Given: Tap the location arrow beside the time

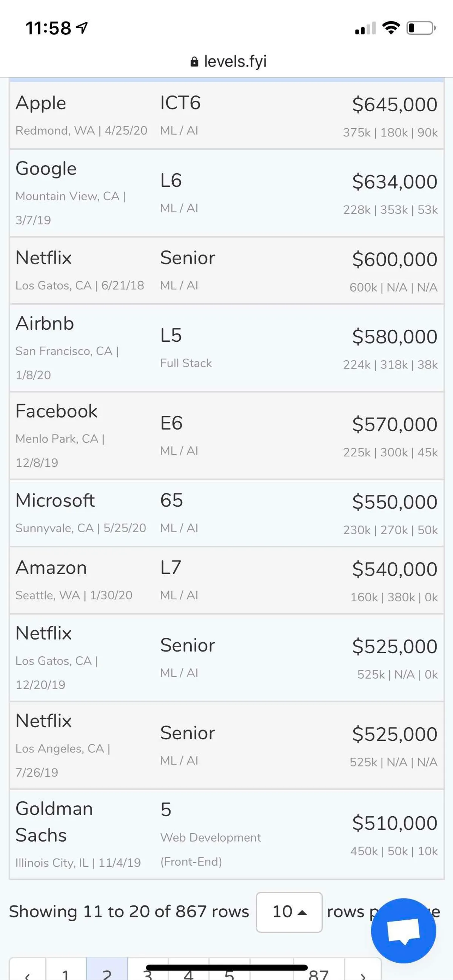Looking at the screenshot, I should 82,28.
